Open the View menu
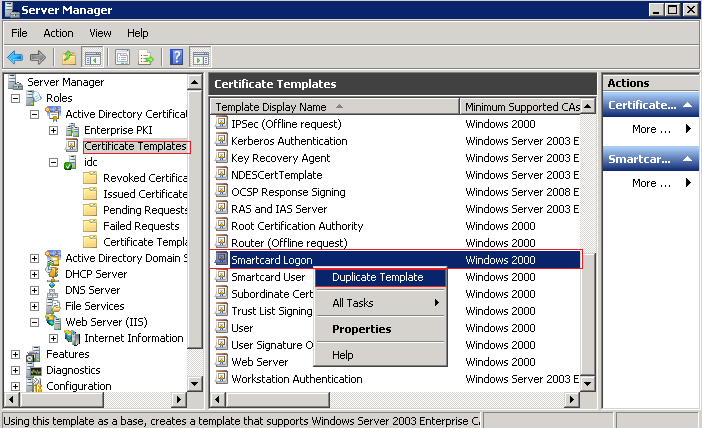The width and height of the screenshot is (702, 428). (x=100, y=33)
